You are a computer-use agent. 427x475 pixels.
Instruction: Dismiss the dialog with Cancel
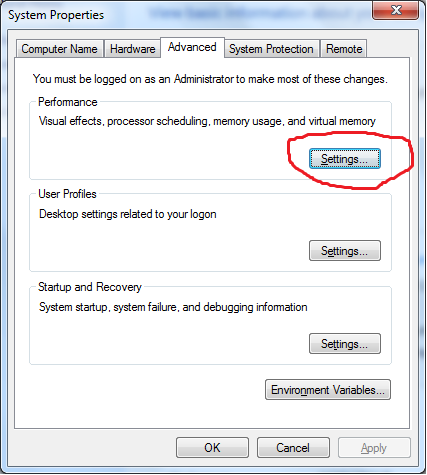(x=293, y=448)
